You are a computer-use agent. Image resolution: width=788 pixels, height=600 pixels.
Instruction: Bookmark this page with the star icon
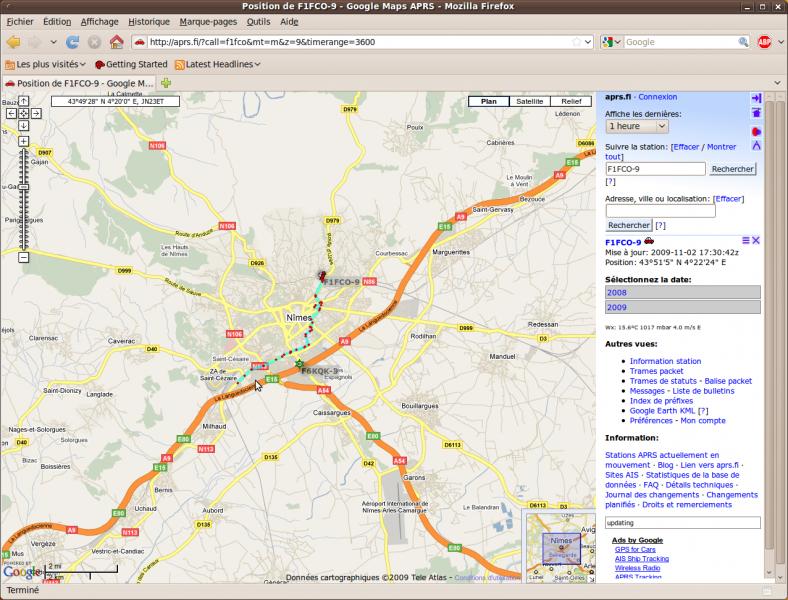tap(576, 42)
